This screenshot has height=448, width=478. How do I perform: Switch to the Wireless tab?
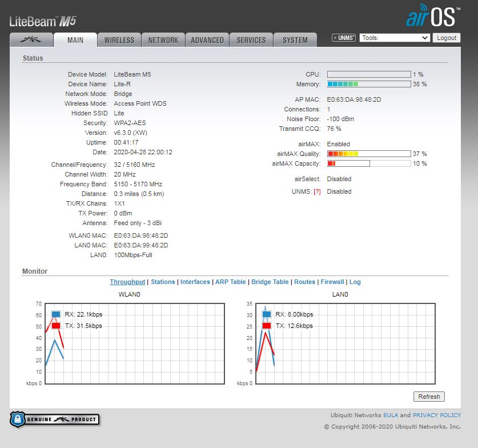119,40
